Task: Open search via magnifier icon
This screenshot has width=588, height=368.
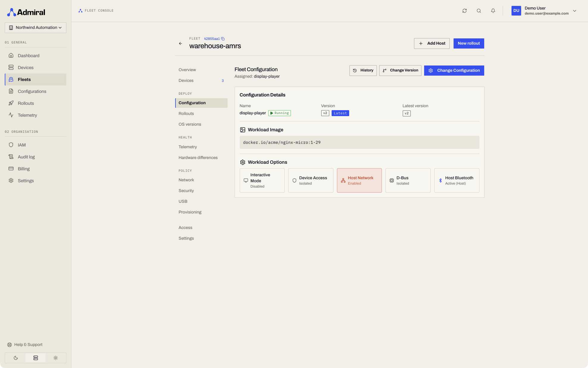Action: [x=479, y=11]
